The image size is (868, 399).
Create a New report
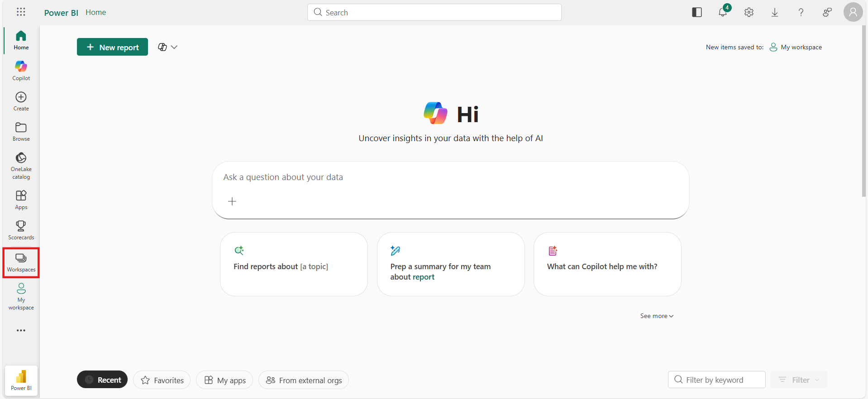pos(112,47)
